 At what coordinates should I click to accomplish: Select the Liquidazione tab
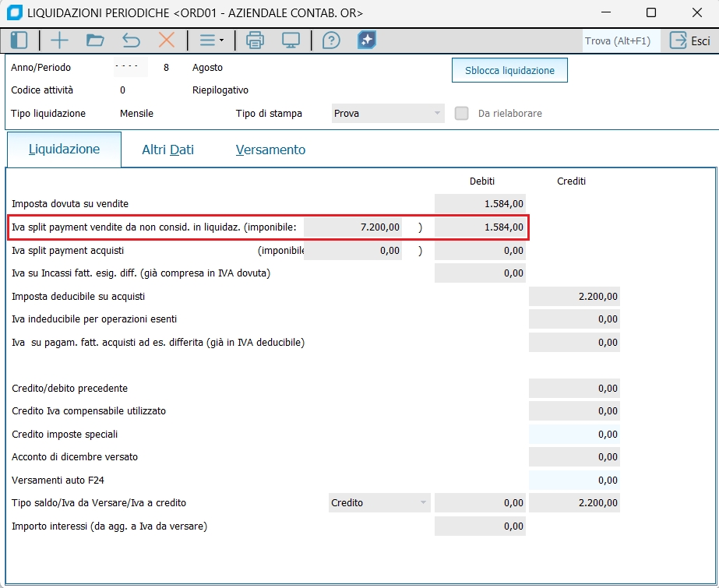tap(64, 150)
